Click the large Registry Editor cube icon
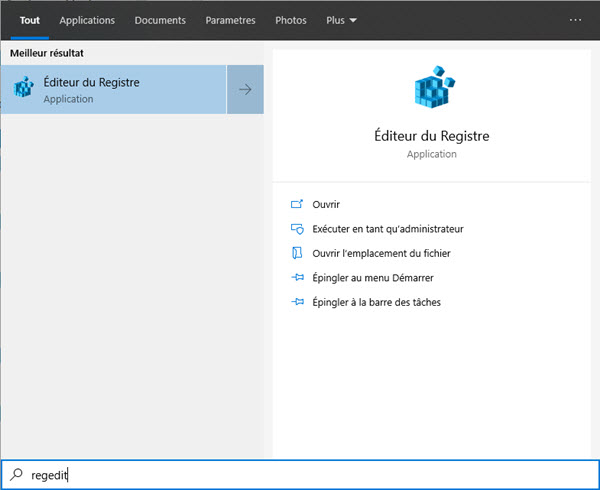The height and width of the screenshot is (490, 600). tap(435, 87)
